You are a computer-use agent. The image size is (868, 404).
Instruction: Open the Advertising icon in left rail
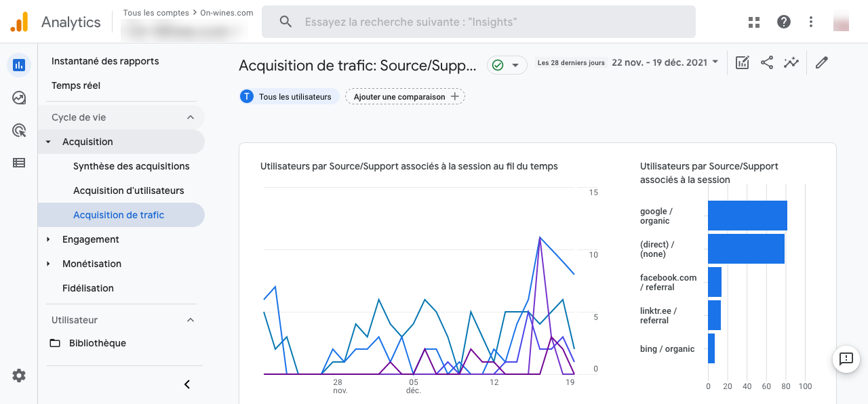point(19,130)
